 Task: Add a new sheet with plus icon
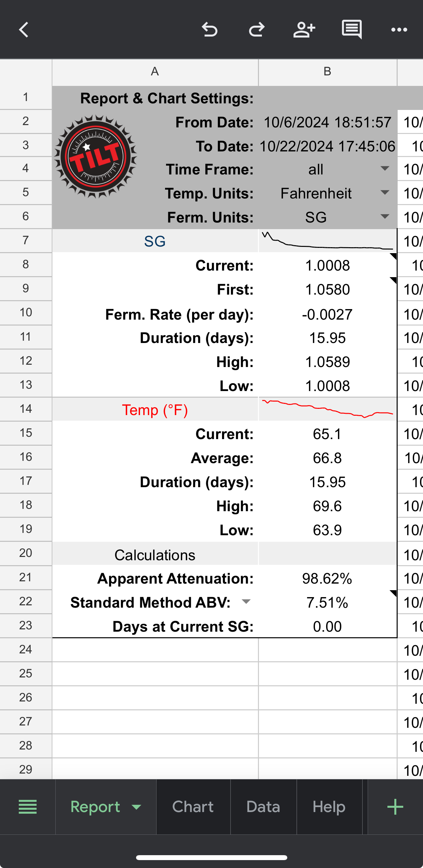pos(395,807)
